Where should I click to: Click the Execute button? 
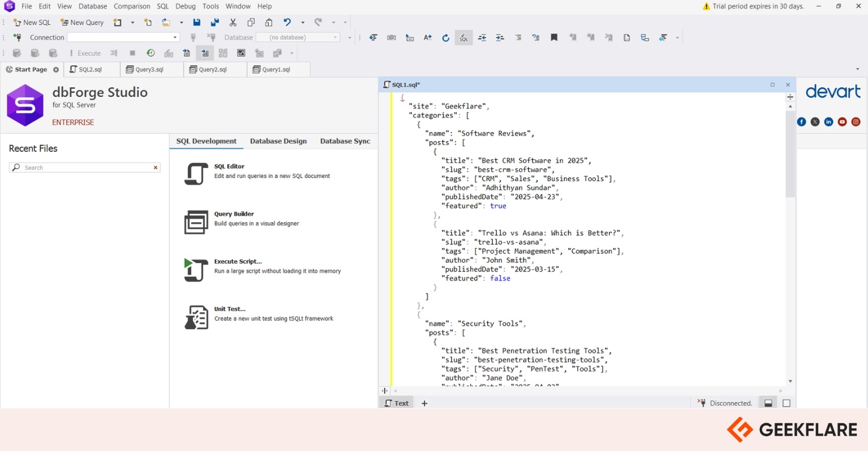[85, 53]
